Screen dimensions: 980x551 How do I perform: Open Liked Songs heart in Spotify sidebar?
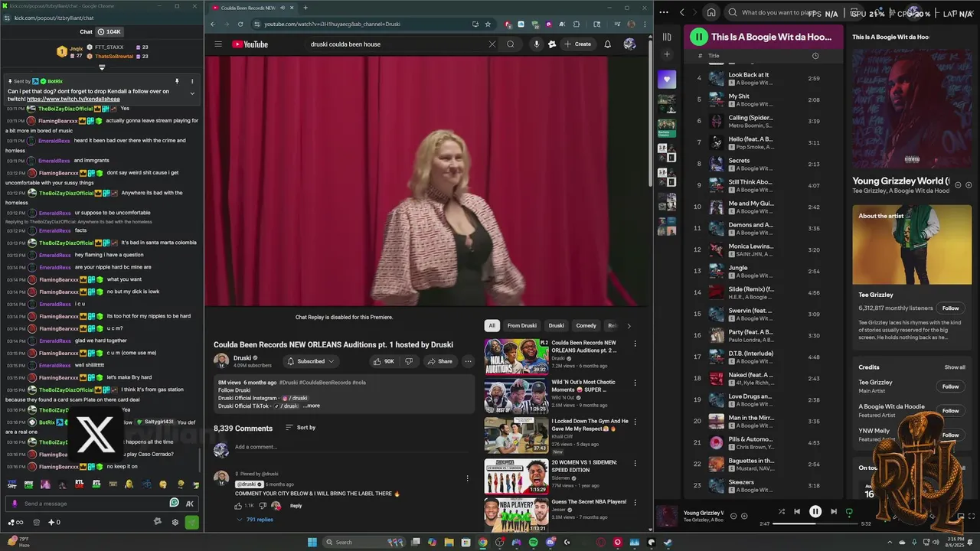pos(667,79)
